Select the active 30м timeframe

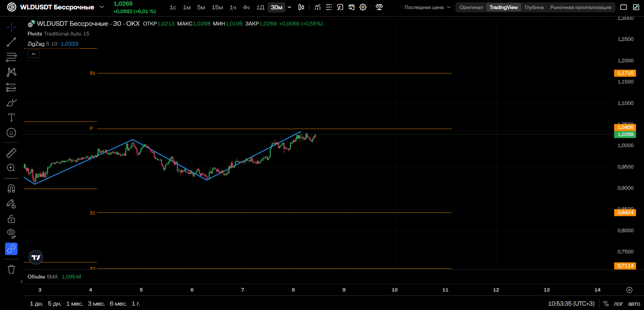(x=277, y=7)
